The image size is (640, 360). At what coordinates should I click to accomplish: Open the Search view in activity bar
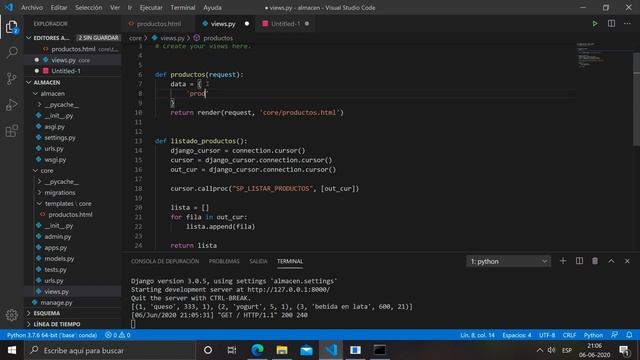click(x=12, y=53)
